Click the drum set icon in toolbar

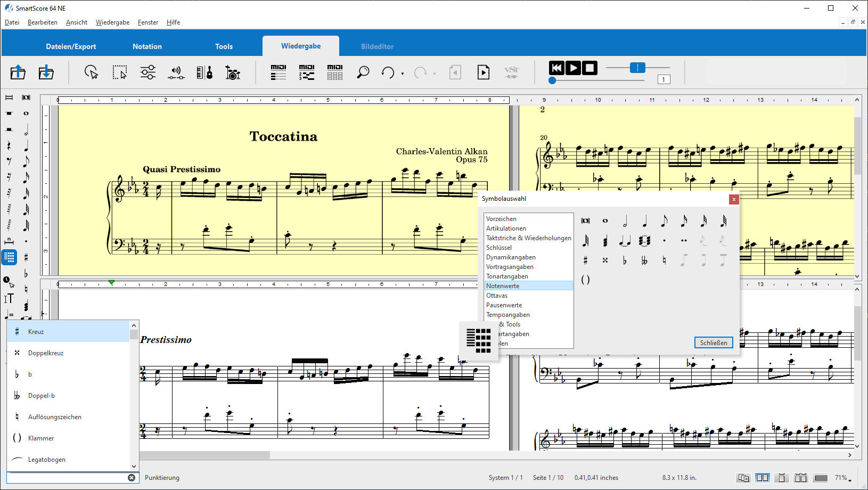tap(233, 72)
